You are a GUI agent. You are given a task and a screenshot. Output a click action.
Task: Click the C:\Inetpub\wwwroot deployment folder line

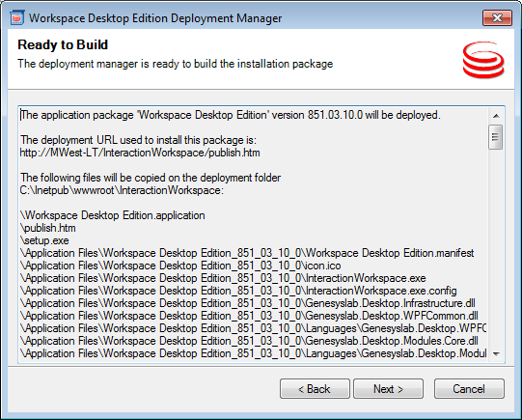122,190
